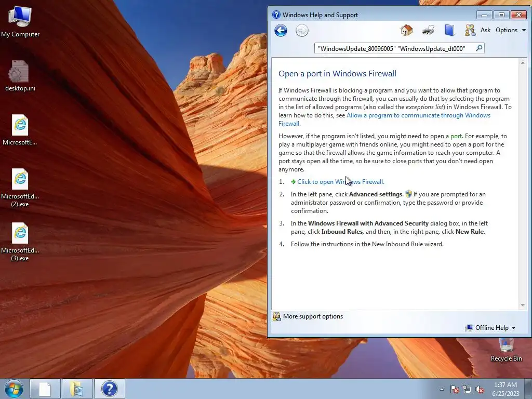Select MicrosoftEd... (3).exe icon

[x=20, y=242]
